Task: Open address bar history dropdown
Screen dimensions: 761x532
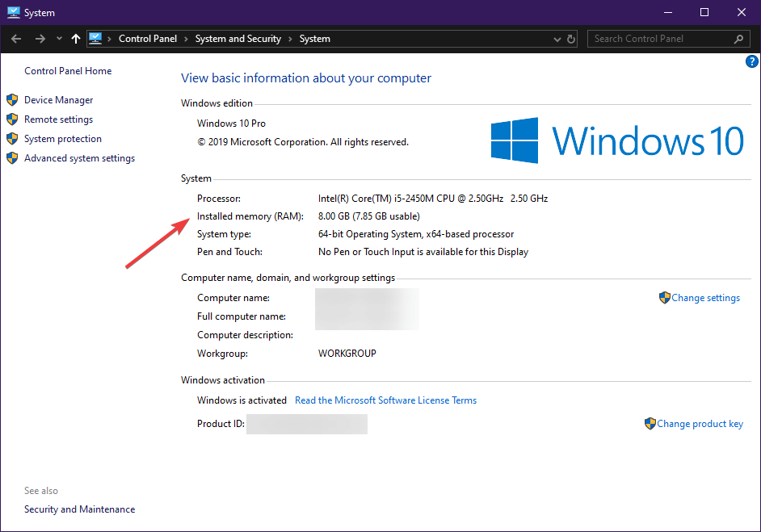Action: 557,40
